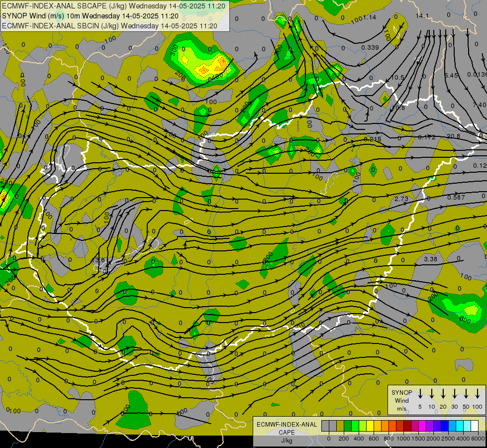Click the 2000 tick label in CAPE legend
The image size is (487, 448).
point(433,439)
